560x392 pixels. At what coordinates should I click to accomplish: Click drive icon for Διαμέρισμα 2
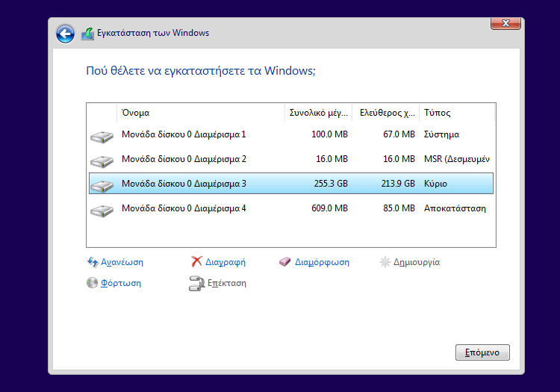coord(102,161)
